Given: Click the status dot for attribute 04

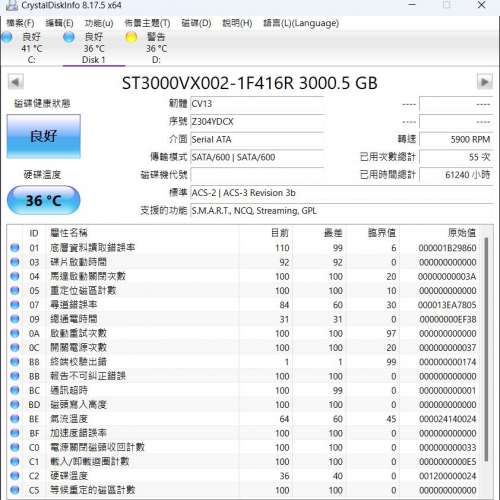Looking at the screenshot, I should tap(15, 276).
